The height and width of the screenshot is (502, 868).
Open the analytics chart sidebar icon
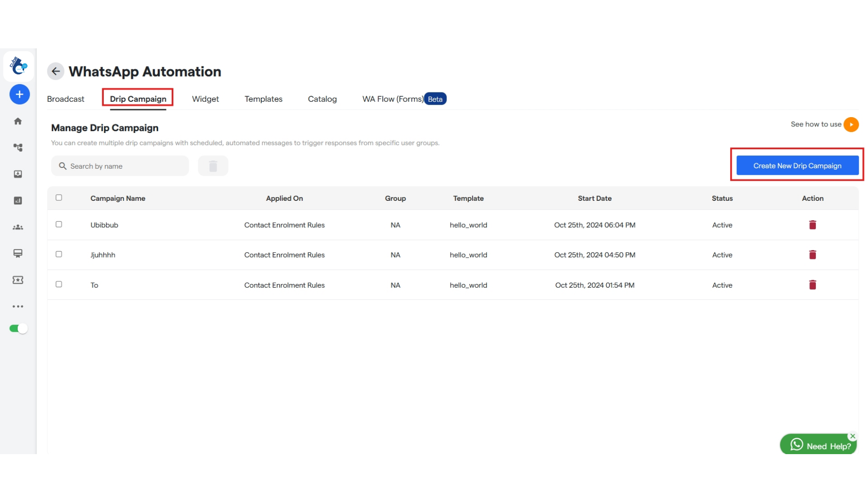[18, 201]
